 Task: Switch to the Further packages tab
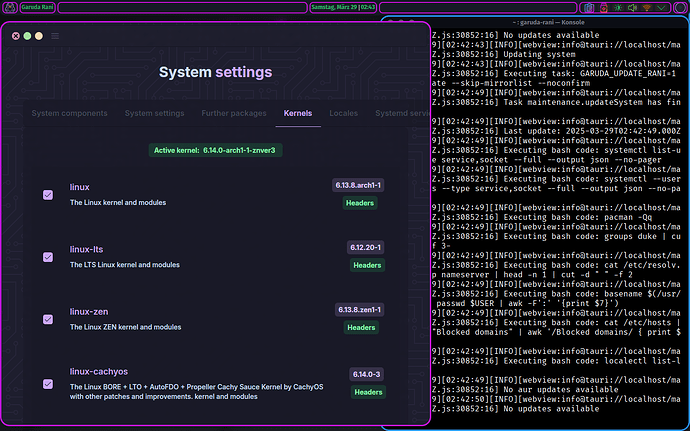[234, 113]
